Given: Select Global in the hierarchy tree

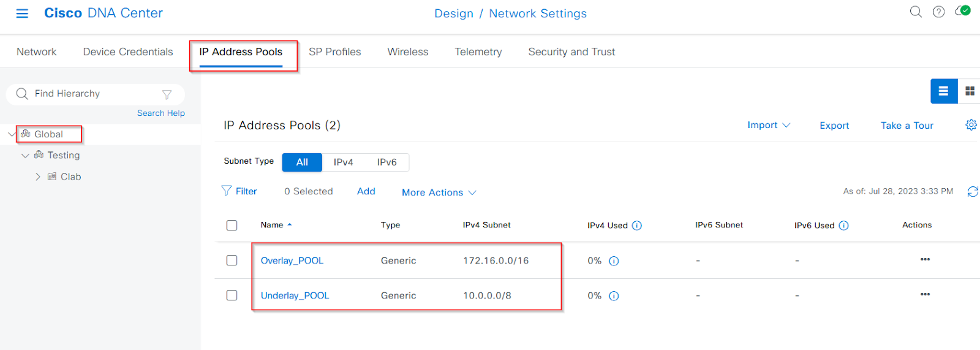Looking at the screenshot, I should click(48, 134).
